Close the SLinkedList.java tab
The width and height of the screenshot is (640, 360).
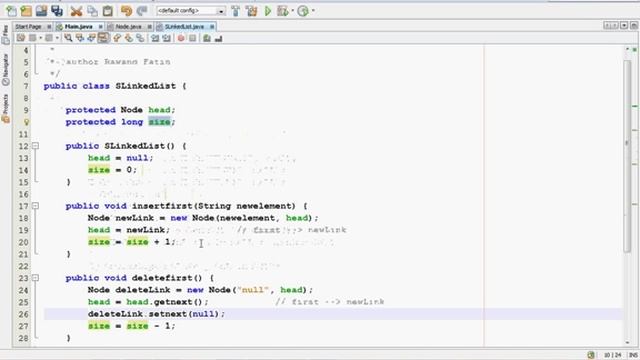pyautogui.click(x=212, y=27)
